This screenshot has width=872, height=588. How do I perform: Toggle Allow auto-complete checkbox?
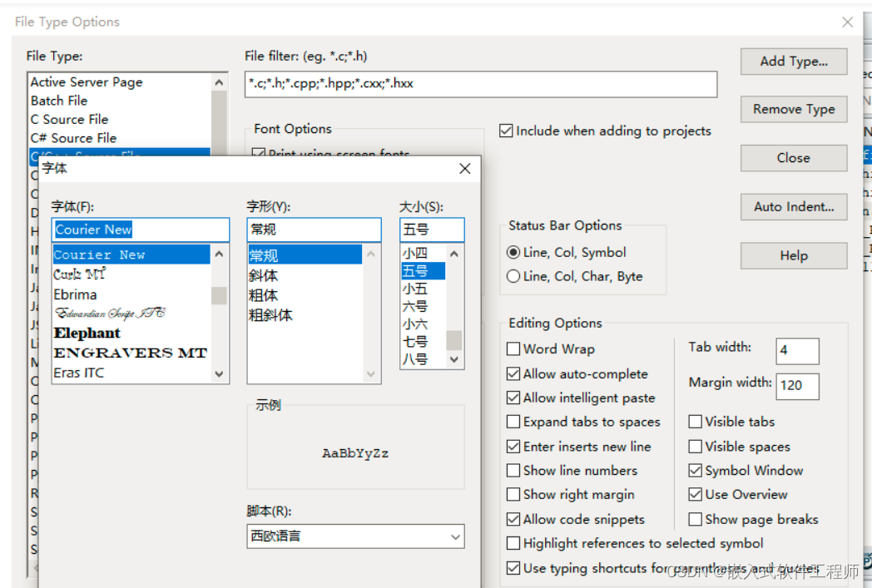pyautogui.click(x=577, y=374)
